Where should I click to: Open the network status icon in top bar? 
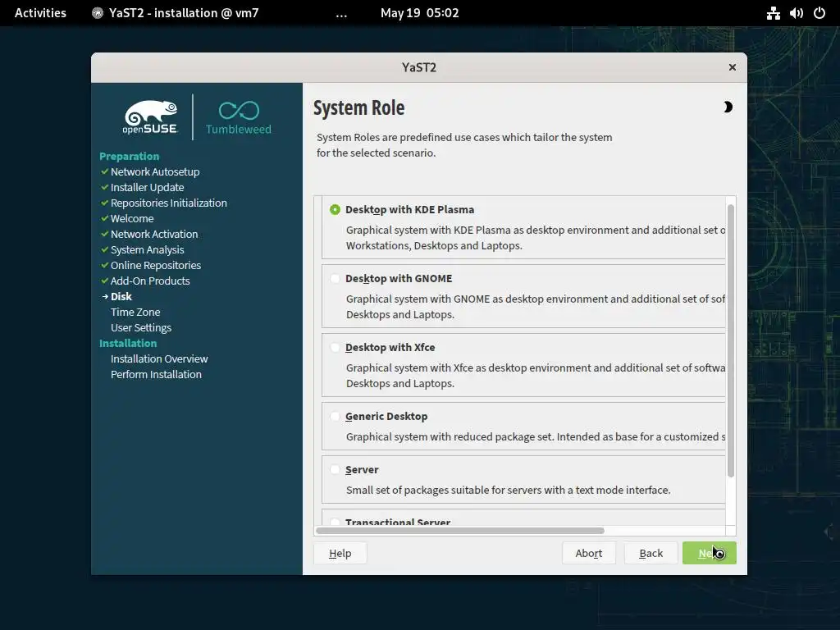point(773,13)
